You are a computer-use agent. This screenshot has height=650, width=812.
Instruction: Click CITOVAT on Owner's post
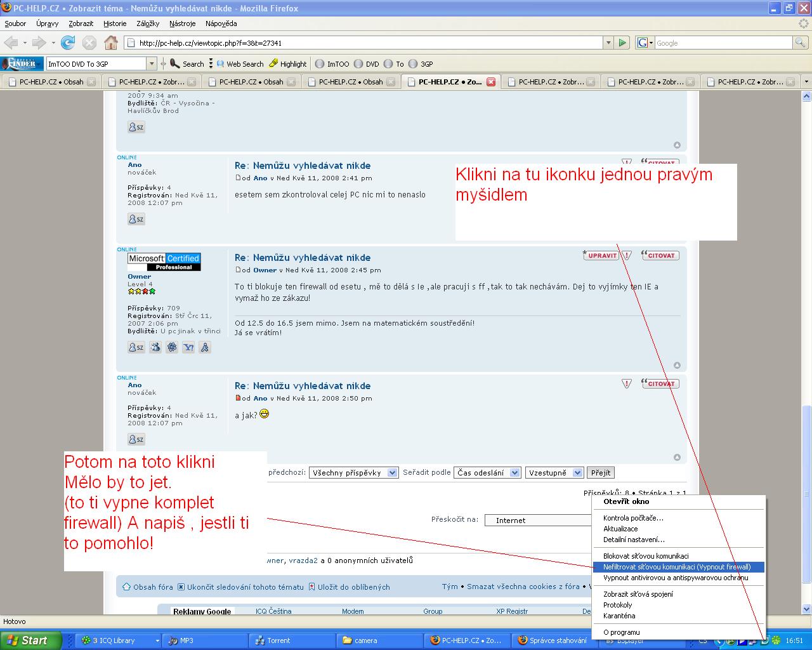point(660,255)
